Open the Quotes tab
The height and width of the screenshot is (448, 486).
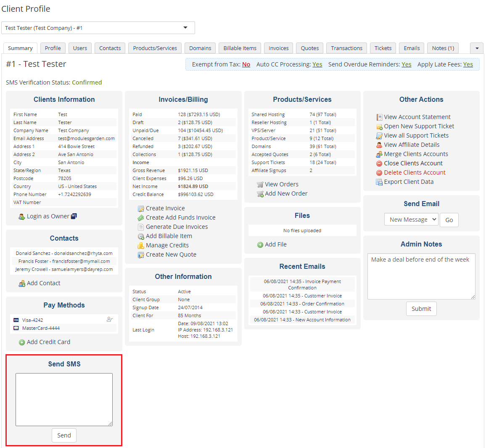click(x=310, y=48)
